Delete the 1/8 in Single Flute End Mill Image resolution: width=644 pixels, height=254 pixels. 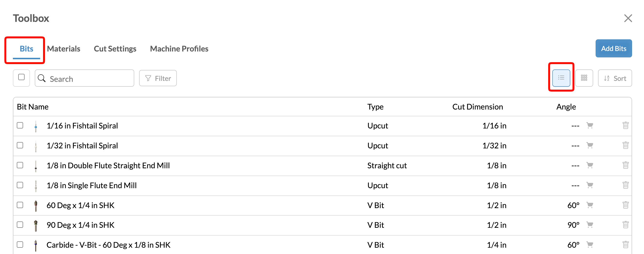tap(625, 185)
